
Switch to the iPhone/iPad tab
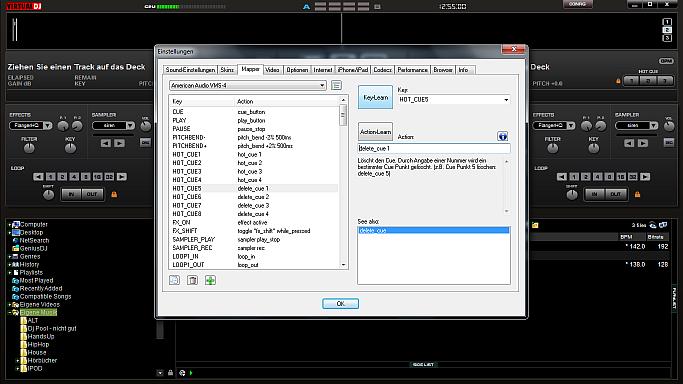point(353,70)
